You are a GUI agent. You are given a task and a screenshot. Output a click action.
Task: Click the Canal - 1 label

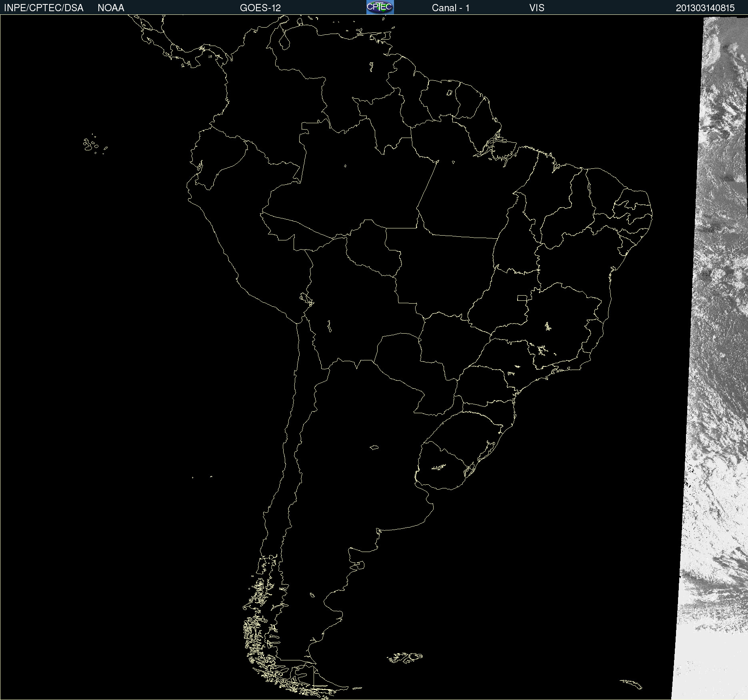click(x=451, y=8)
